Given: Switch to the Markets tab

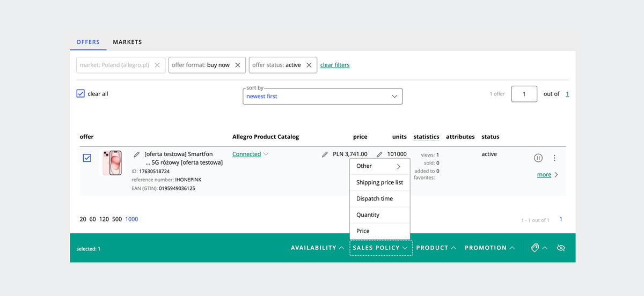Looking at the screenshot, I should (x=127, y=42).
